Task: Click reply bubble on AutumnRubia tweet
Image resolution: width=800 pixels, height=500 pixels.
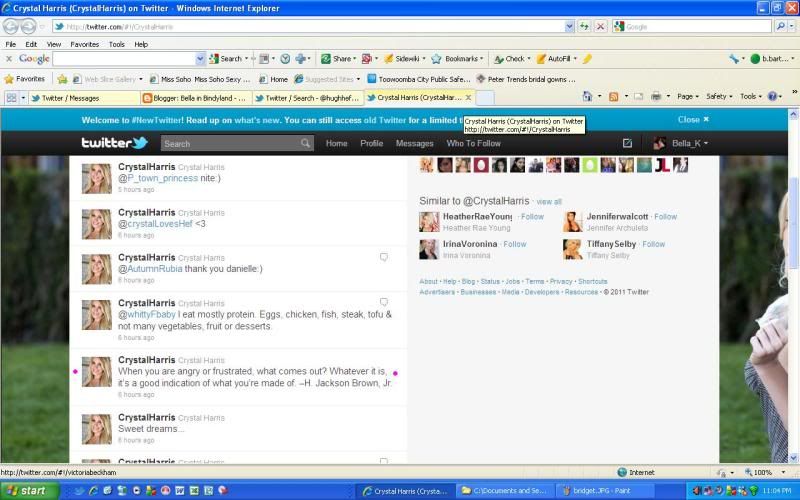Action: click(384, 257)
